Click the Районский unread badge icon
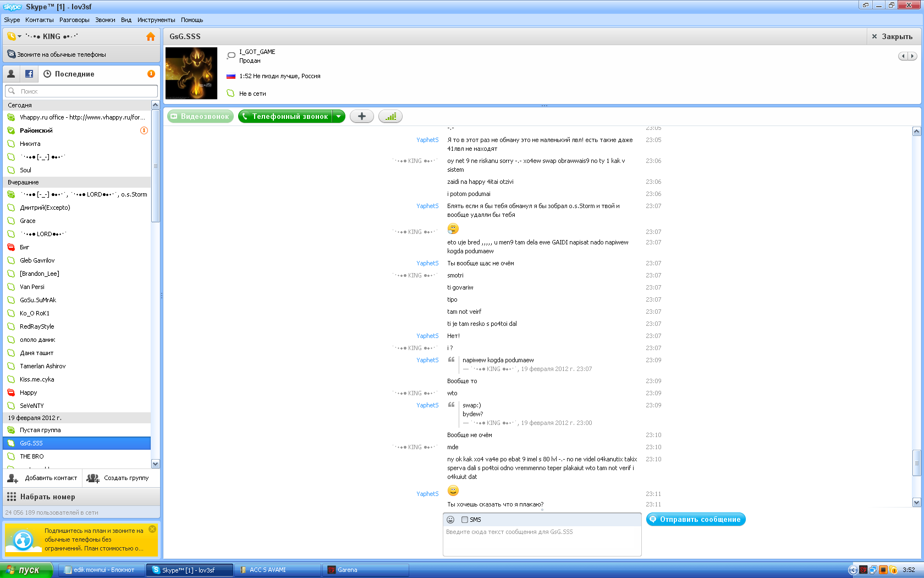The width and height of the screenshot is (924, 578). (x=144, y=130)
